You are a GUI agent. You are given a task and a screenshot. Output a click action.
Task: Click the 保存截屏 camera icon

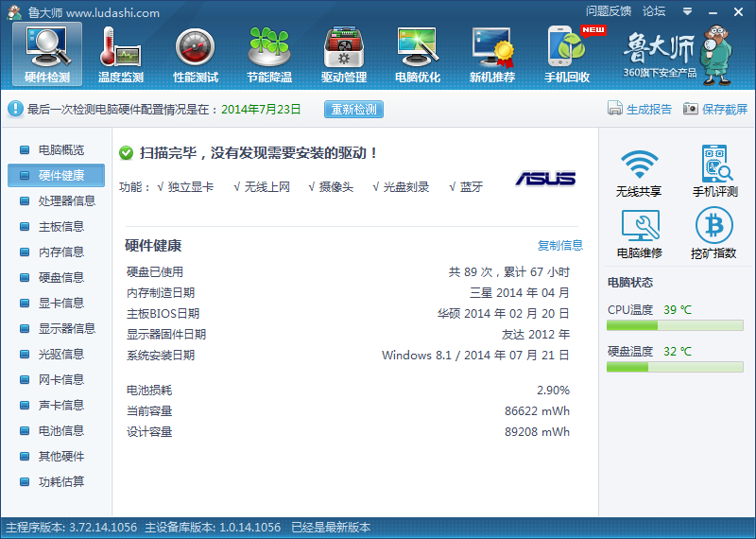pos(691,109)
